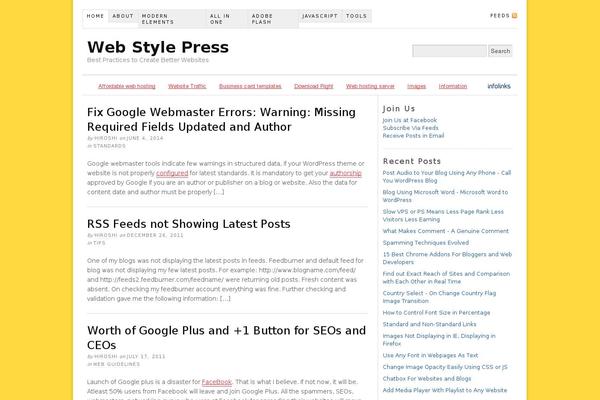Click the orange RSS feed icon
This screenshot has width=600, height=400.
(x=514, y=16)
